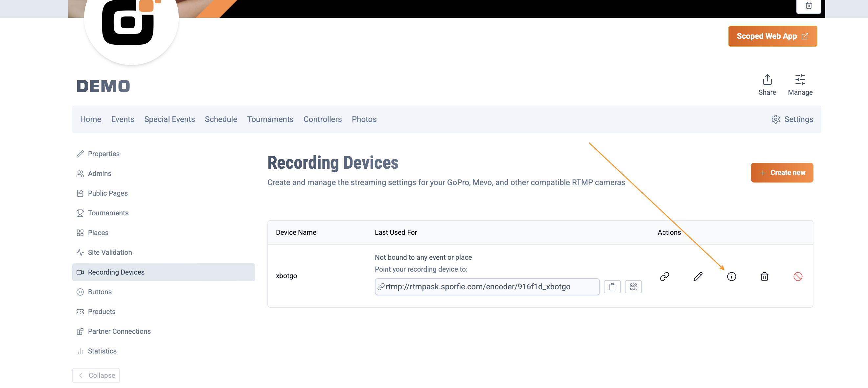Click the Create new button
Screen dimensions: 868x388
click(x=782, y=173)
